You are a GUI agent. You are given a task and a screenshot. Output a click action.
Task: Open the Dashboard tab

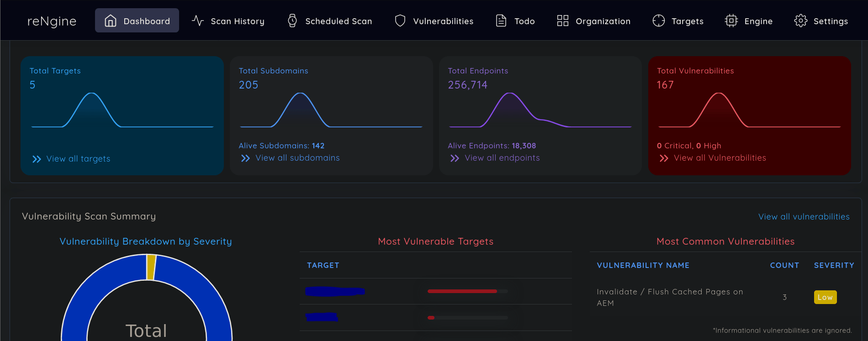tap(137, 21)
